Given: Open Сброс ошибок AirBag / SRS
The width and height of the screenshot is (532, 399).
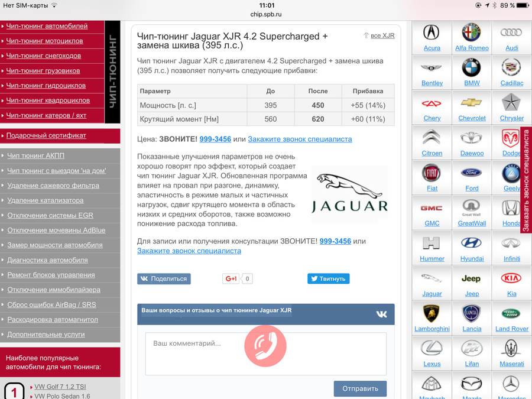Looking at the screenshot, I should pyautogui.click(x=51, y=304).
